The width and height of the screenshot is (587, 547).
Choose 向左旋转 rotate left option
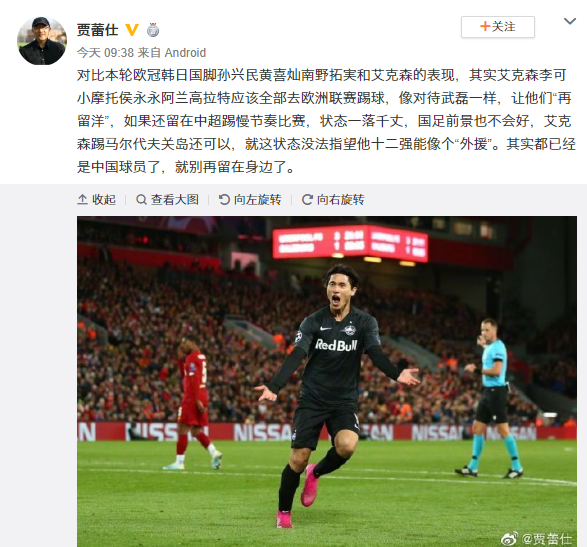pos(258,200)
